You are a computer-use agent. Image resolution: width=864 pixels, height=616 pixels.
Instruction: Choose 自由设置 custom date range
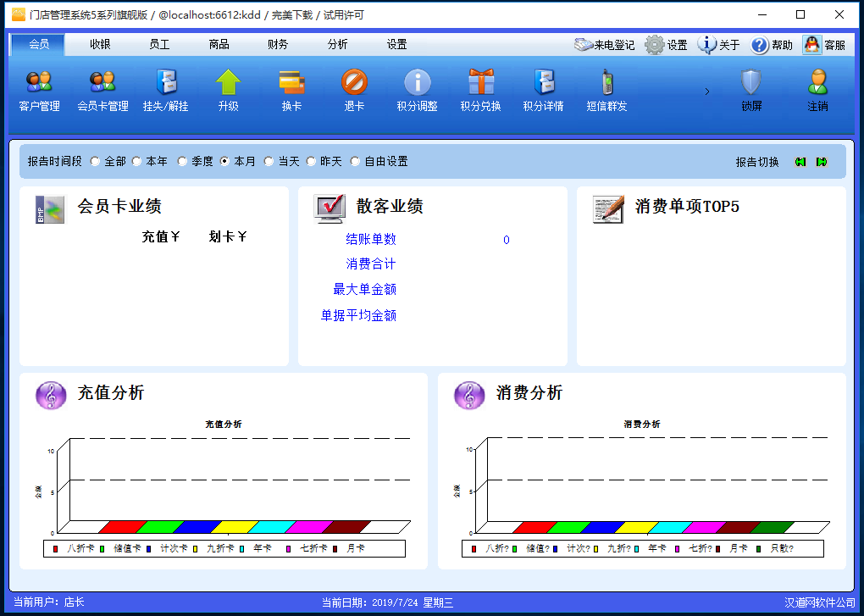tap(356, 161)
